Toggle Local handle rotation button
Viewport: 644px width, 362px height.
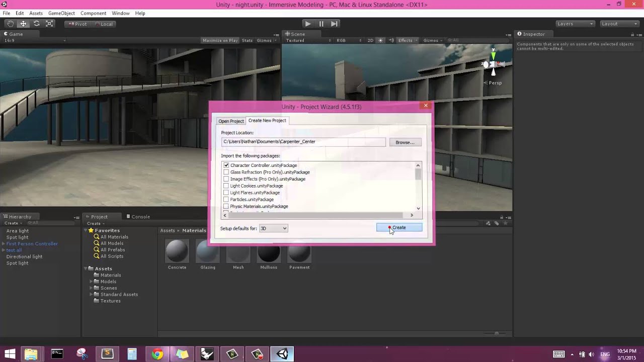103,24
